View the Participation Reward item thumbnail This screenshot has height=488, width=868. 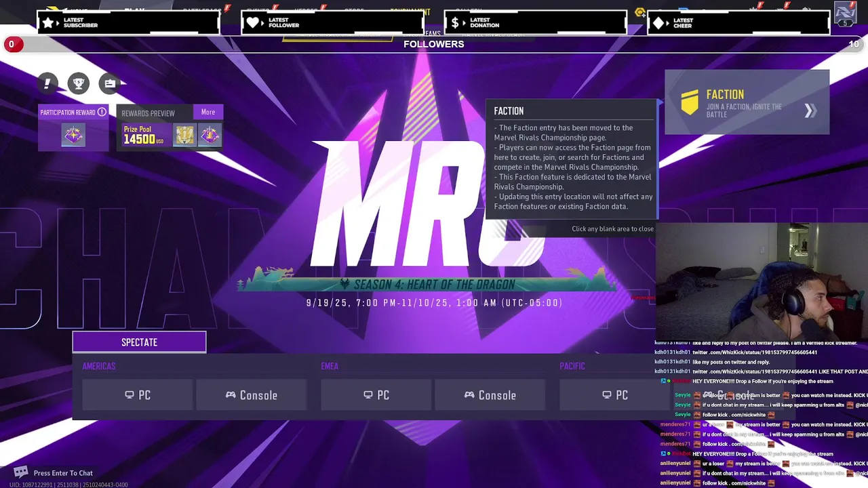(x=73, y=136)
